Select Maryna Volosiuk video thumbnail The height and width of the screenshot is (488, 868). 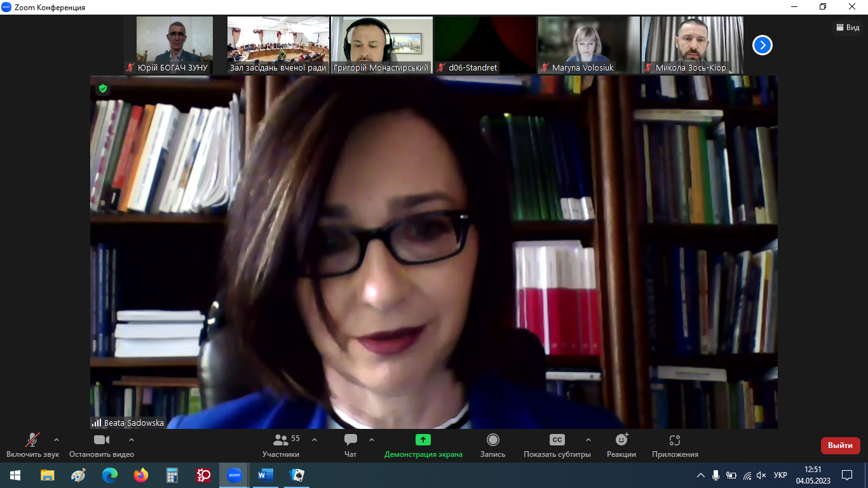pos(589,45)
